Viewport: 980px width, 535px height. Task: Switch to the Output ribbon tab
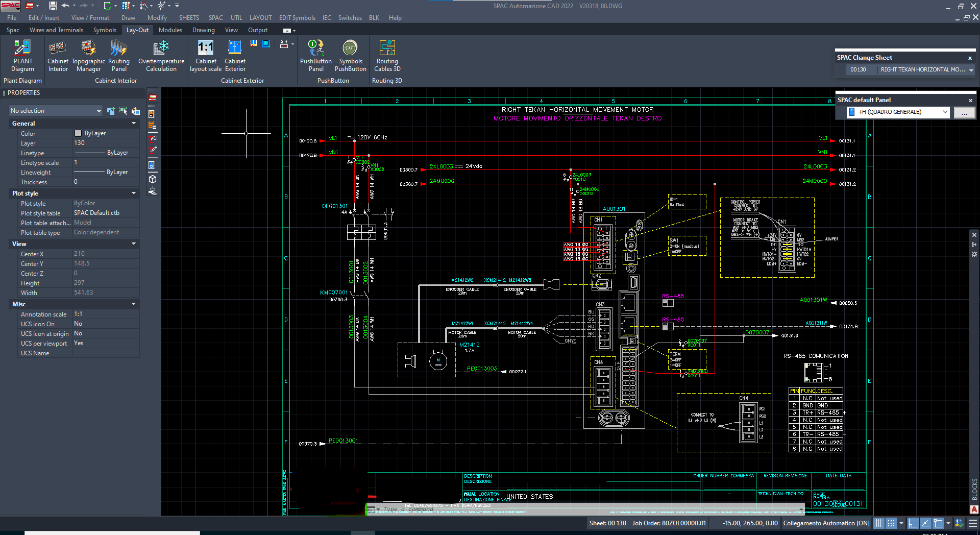click(x=258, y=30)
